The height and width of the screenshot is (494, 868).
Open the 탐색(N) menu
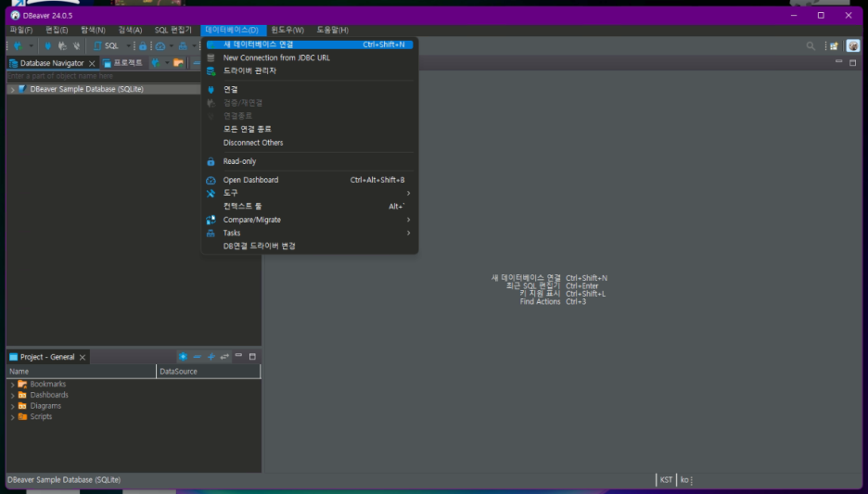click(x=93, y=30)
